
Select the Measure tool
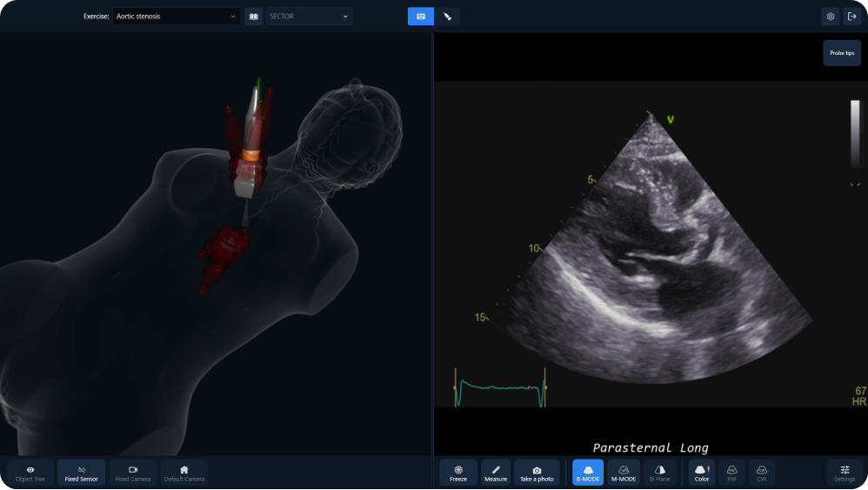click(496, 473)
